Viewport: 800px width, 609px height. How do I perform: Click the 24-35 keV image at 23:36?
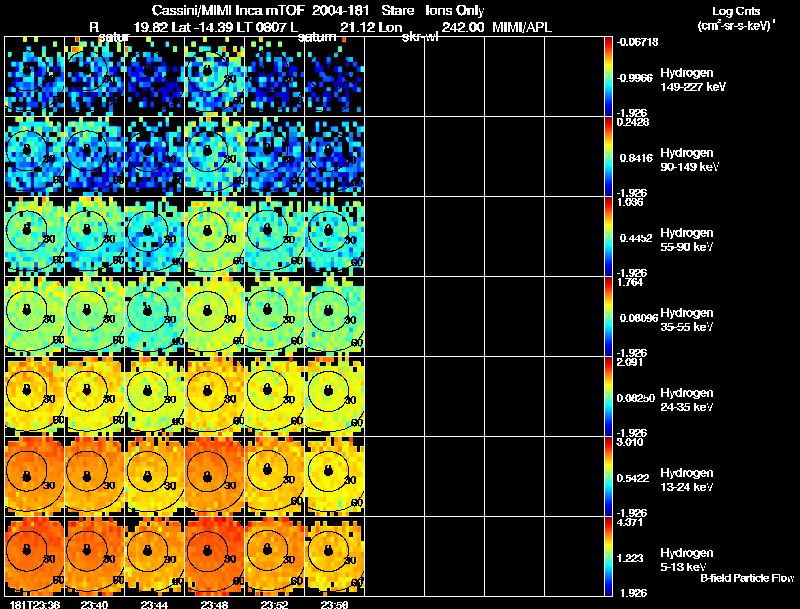[x=35, y=396]
